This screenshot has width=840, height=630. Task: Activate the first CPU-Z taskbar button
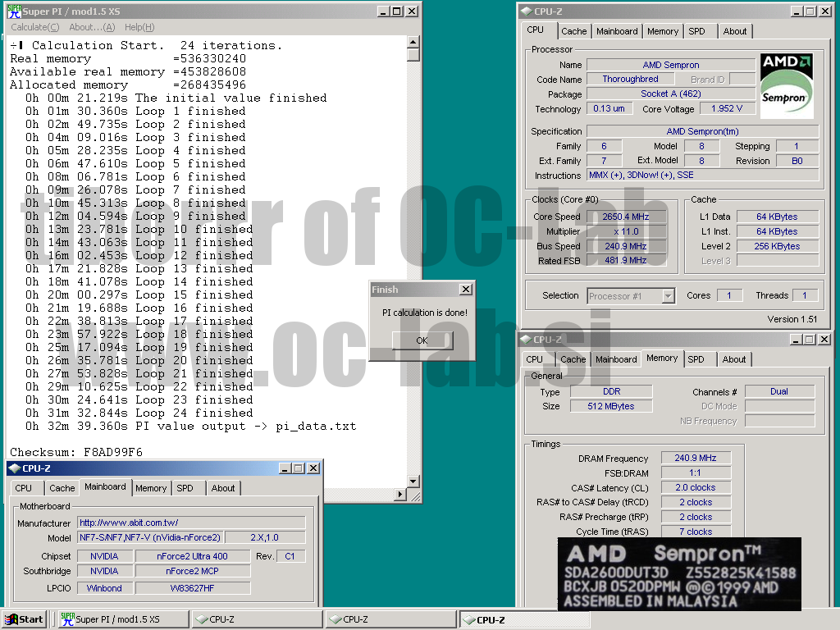click(x=257, y=619)
